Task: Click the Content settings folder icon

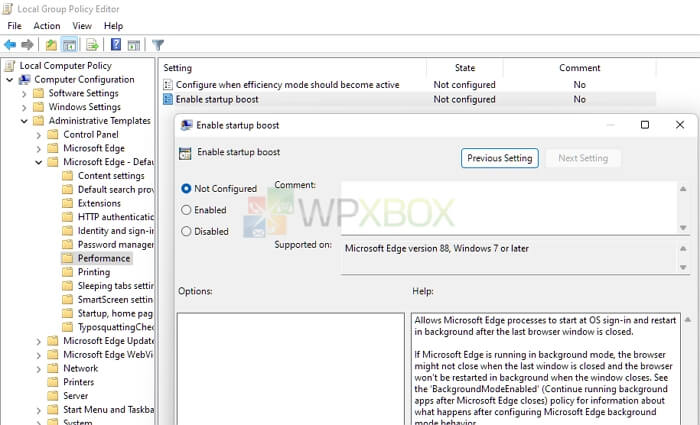Action: 67,176
